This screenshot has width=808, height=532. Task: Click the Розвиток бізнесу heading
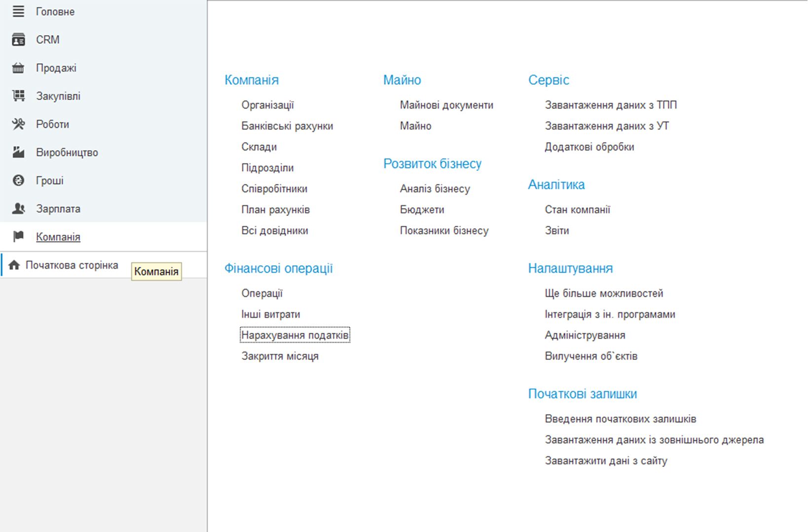click(x=433, y=164)
